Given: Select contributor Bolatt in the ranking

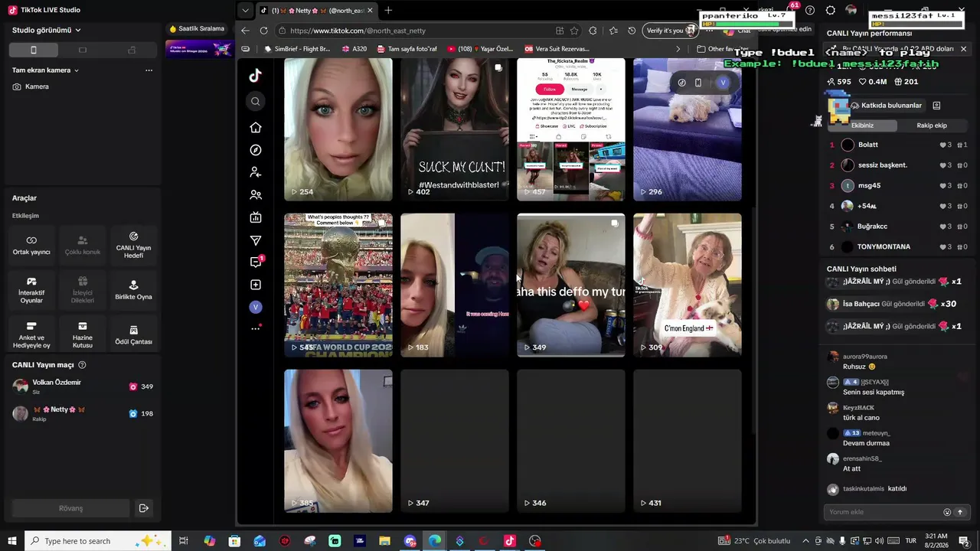Looking at the screenshot, I should point(899,145).
